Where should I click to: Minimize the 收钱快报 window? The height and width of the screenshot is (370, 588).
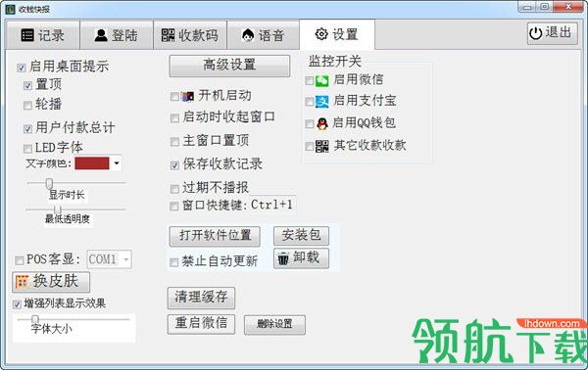pos(528,7)
